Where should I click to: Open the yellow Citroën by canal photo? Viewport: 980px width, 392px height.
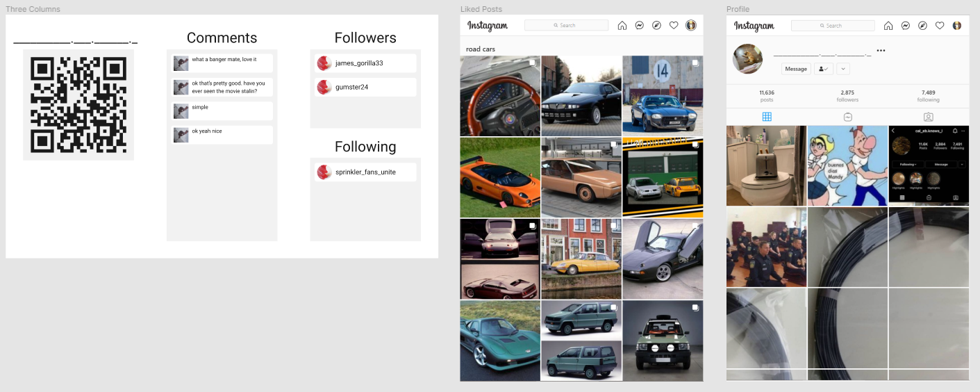click(x=581, y=259)
